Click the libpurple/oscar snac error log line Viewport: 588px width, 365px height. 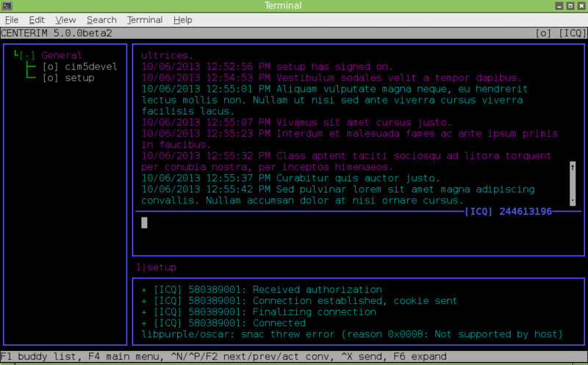point(352,334)
